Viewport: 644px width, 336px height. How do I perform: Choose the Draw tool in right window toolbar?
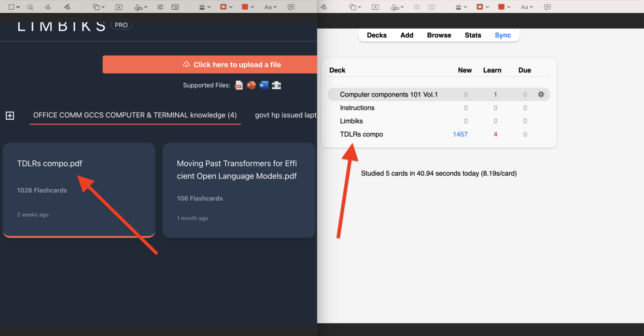click(324, 7)
